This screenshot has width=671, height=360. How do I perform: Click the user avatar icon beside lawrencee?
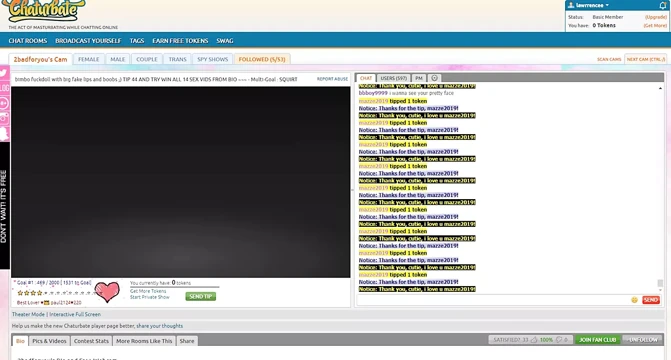coord(570,5)
